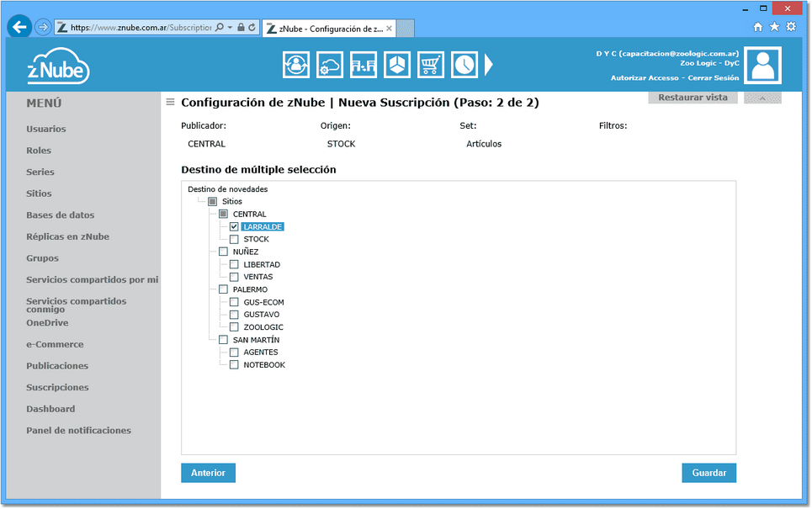Click the Anterior button
812x509 pixels.
(208, 473)
